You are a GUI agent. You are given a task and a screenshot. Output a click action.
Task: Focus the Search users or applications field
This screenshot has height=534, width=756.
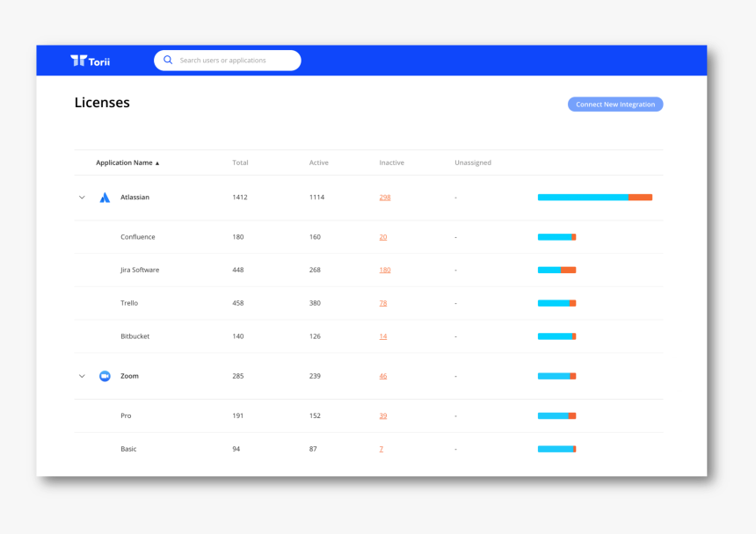pos(228,61)
